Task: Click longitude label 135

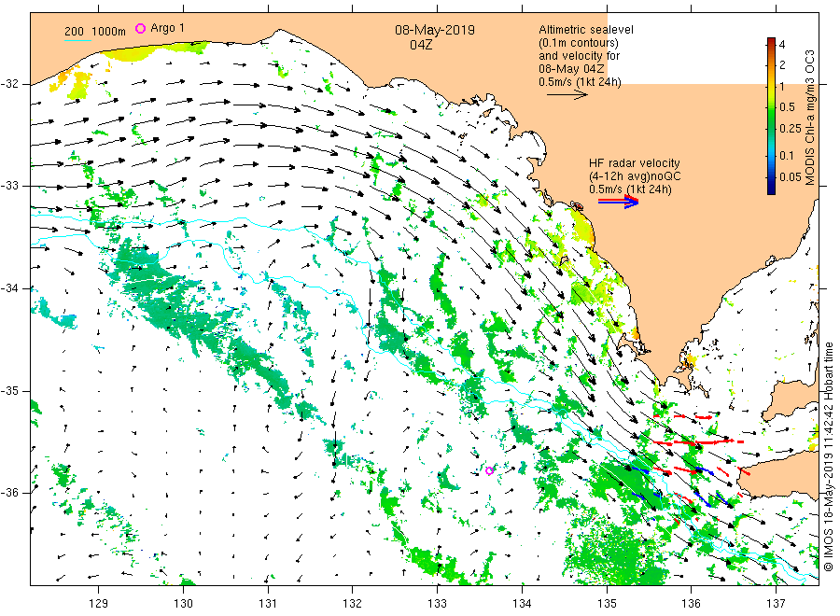Action: 607,603
